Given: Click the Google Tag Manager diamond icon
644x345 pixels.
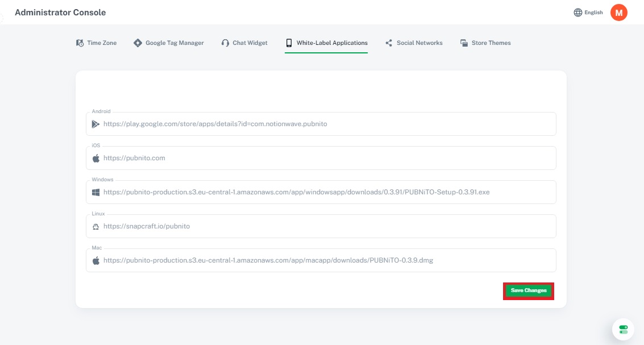Looking at the screenshot, I should tap(138, 43).
